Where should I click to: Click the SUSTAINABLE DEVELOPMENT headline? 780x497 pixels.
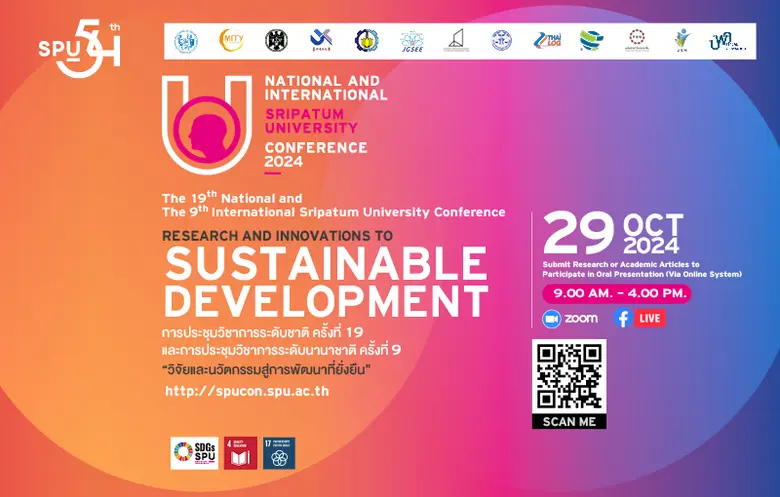326,283
